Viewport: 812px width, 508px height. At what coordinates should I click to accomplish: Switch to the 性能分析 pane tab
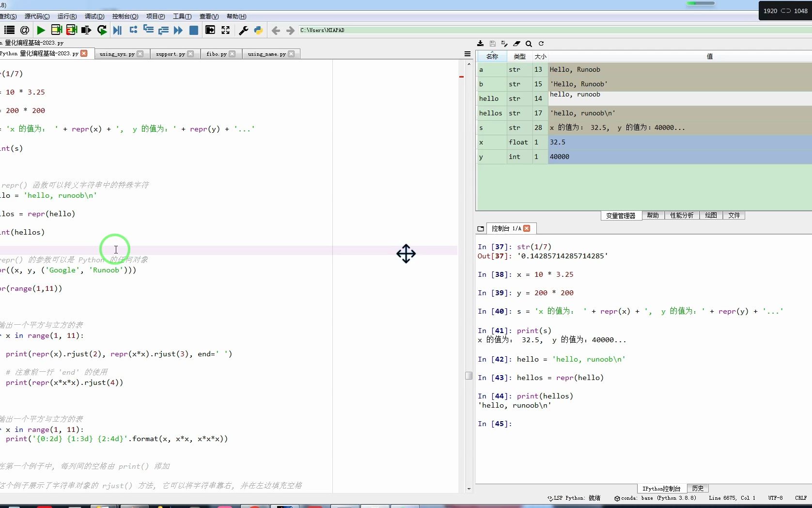682,215
